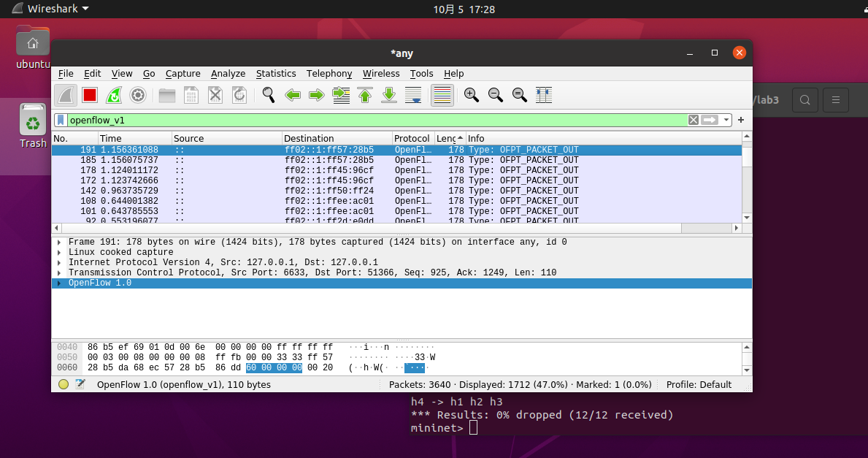The image size is (868, 458).
Task: Select packet number 185 row
Action: [x=396, y=160]
